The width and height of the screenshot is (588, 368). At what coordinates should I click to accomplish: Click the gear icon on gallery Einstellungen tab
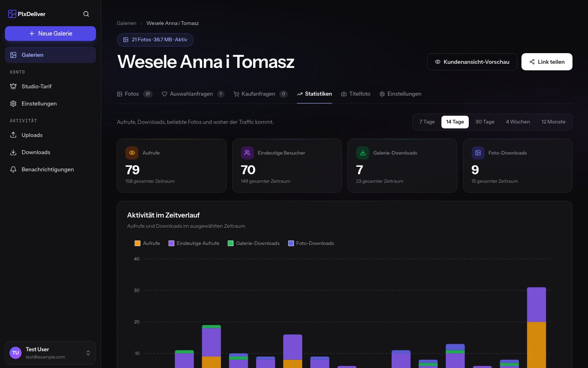click(382, 94)
